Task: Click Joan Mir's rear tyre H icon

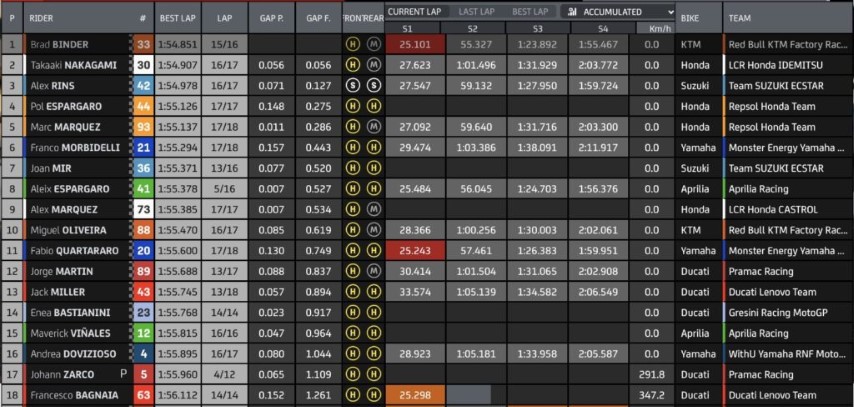Action: (373, 168)
